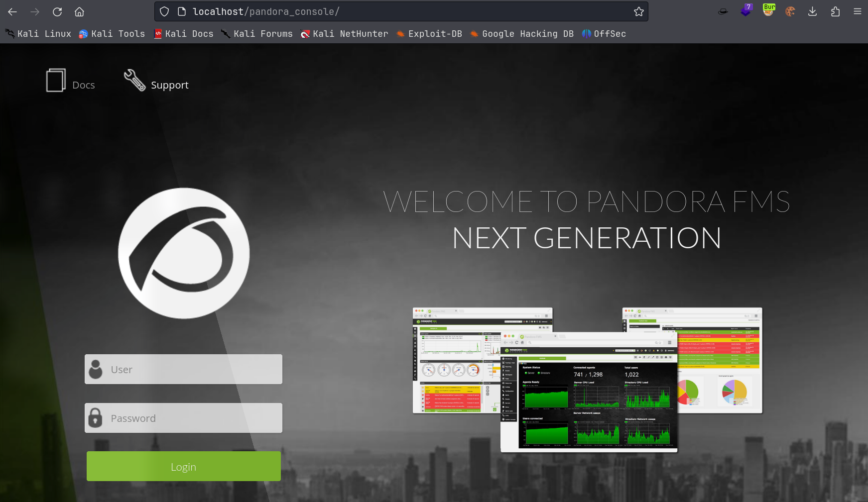Focus the address bar showing localhost/pandora_console/
Viewport: 868px width, 502px height.
pyautogui.click(x=401, y=11)
